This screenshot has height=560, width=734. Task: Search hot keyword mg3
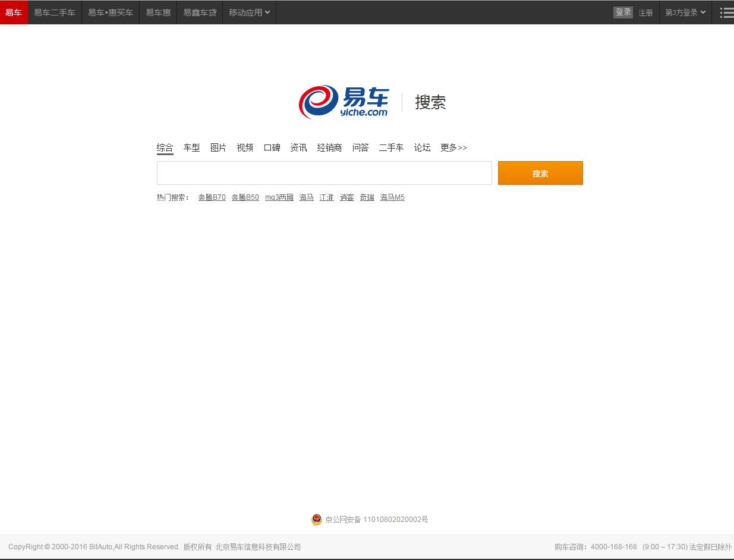coord(279,197)
